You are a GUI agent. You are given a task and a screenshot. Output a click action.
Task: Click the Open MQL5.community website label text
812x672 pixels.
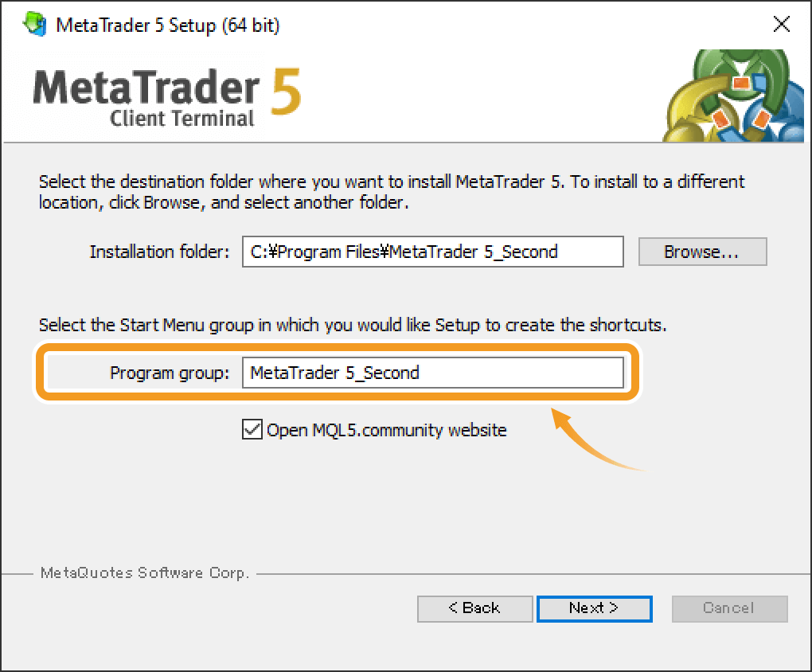pos(386,430)
